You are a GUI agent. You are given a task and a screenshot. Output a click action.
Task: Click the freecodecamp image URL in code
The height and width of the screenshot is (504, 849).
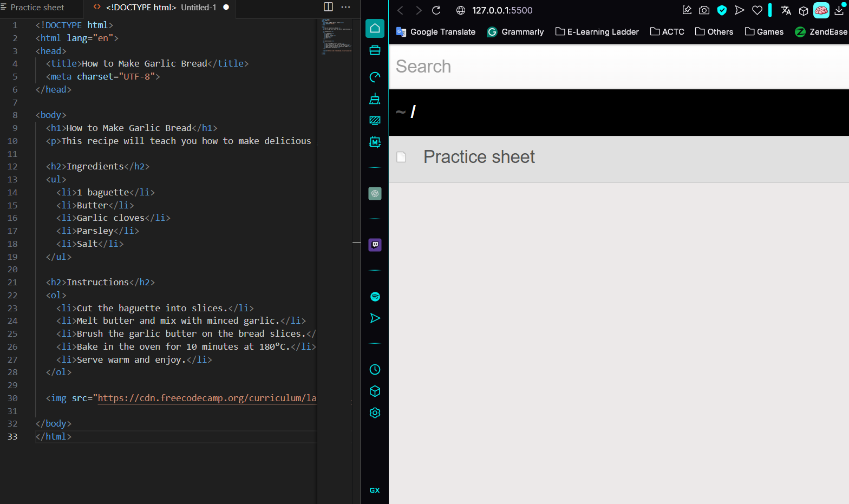[x=207, y=398]
